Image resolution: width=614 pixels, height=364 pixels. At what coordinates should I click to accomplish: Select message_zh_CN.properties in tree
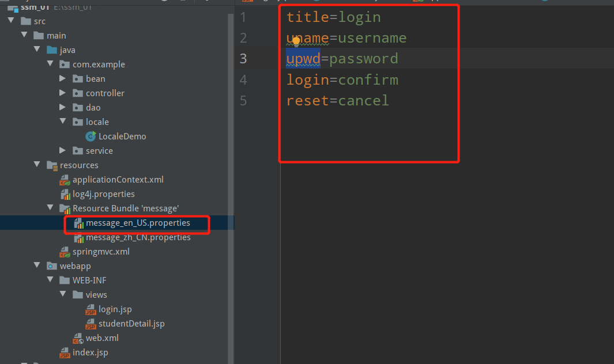coord(138,237)
